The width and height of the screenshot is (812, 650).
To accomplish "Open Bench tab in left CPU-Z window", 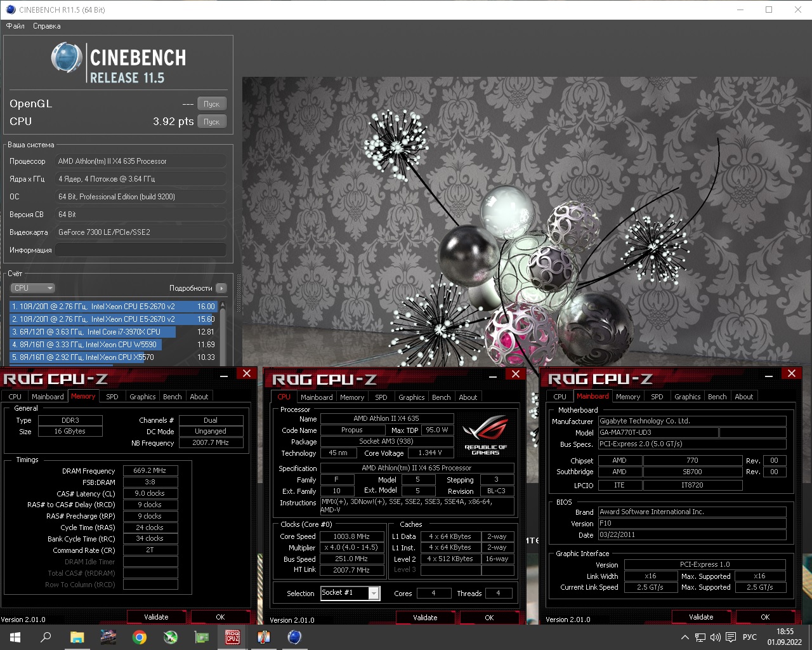I will click(173, 397).
